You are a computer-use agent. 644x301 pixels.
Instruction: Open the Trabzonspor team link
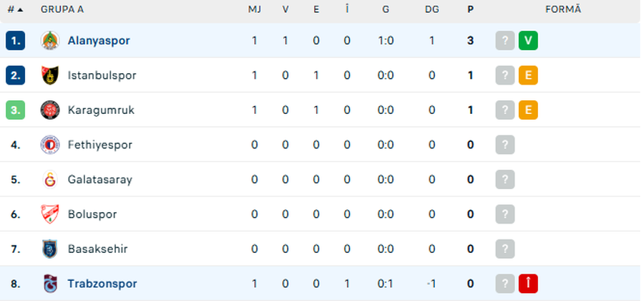point(102,284)
